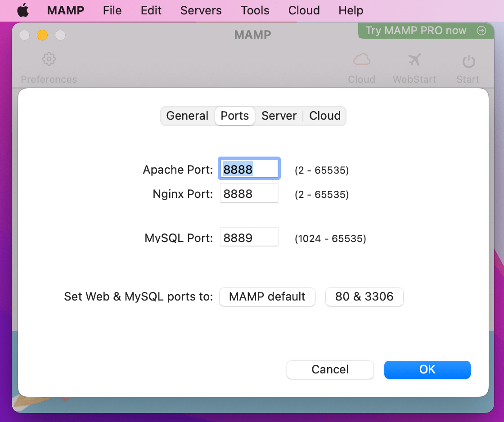Screen dimensions: 504x422
Task: Stay on the Ports tab
Action: click(234, 116)
